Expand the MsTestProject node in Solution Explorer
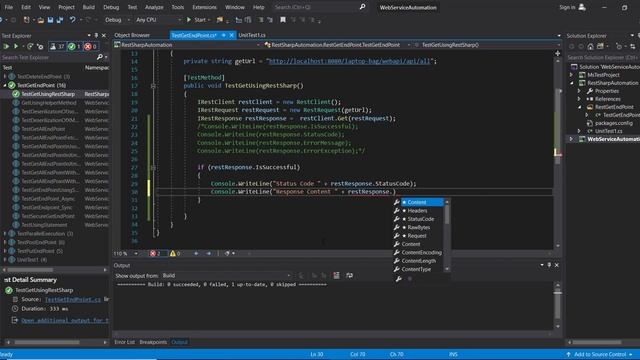This screenshot has width=640, height=360. 571,75
